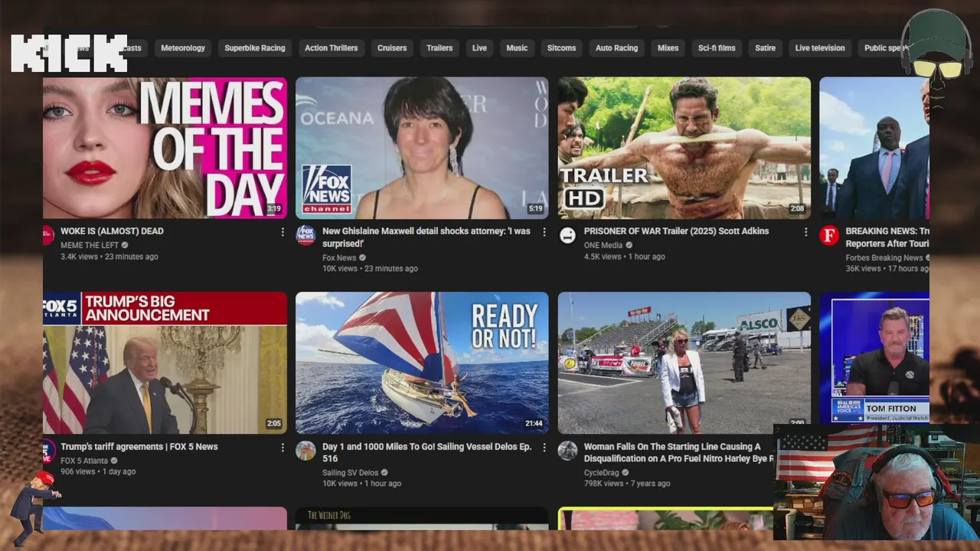Select the Music filter chip
980x551 pixels.
click(x=517, y=48)
